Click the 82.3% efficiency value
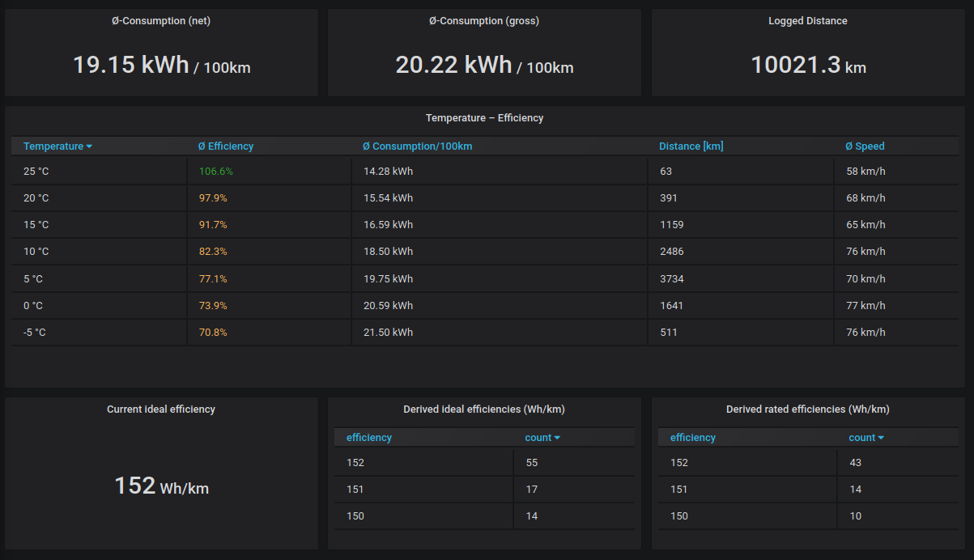The height and width of the screenshot is (560, 974). [x=213, y=252]
